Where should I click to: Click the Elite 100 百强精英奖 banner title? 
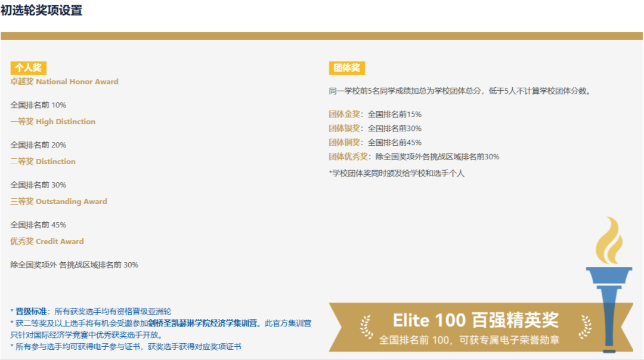[x=476, y=320]
